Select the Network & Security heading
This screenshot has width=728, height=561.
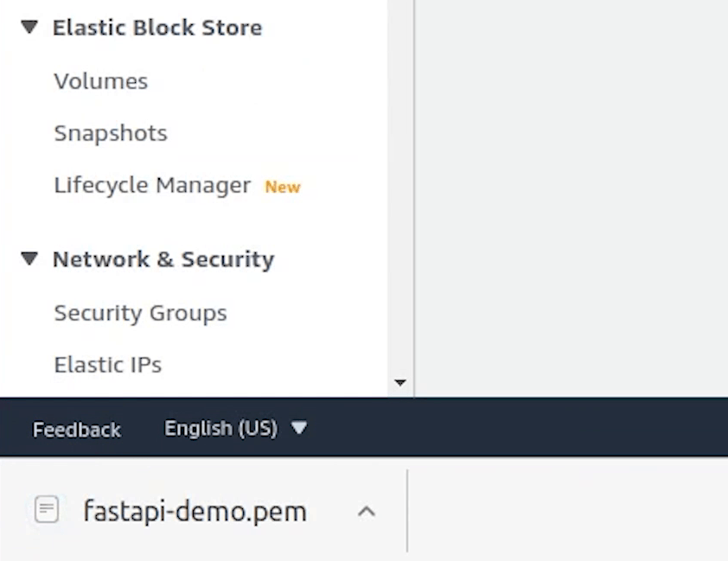(x=163, y=259)
